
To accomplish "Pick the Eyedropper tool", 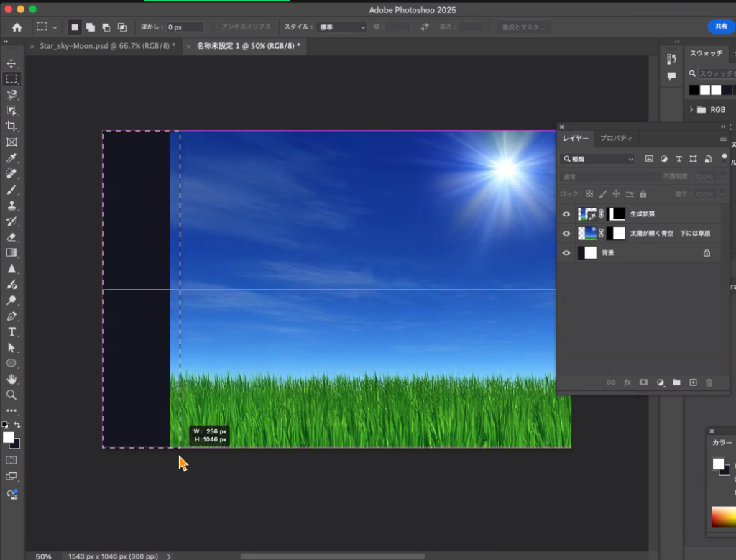I will [x=11, y=157].
